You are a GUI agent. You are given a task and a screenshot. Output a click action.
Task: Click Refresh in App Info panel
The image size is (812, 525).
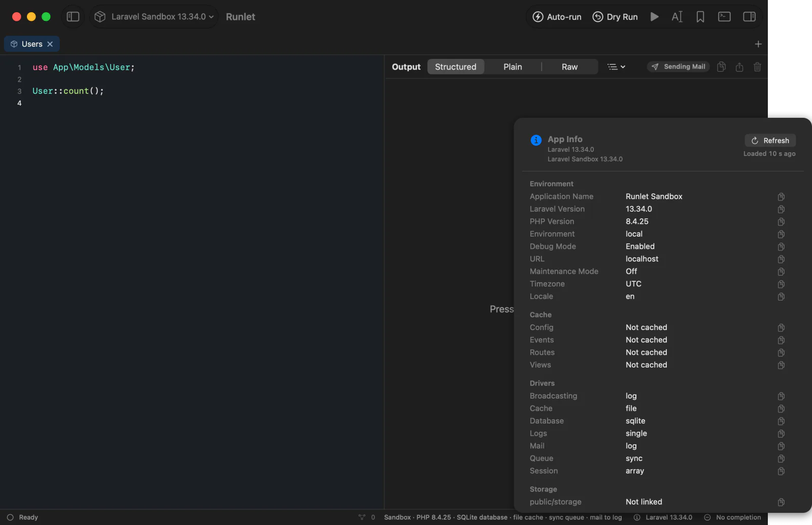770,141
